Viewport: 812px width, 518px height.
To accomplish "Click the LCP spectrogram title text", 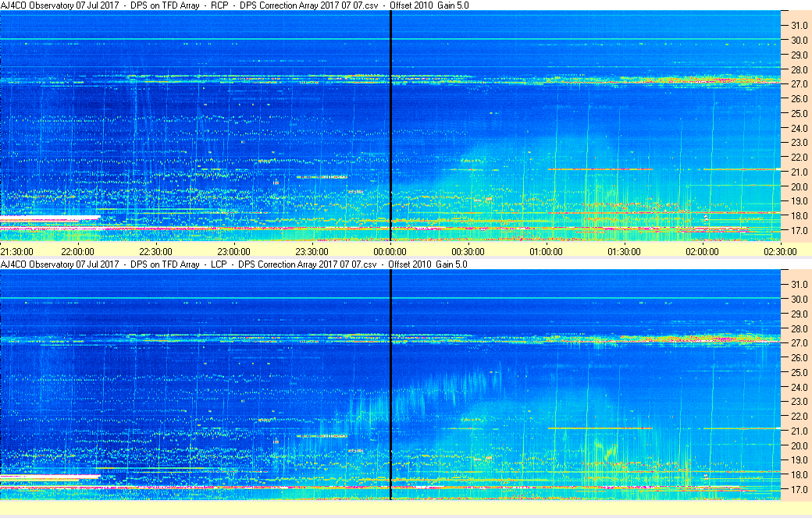I will [234, 264].
